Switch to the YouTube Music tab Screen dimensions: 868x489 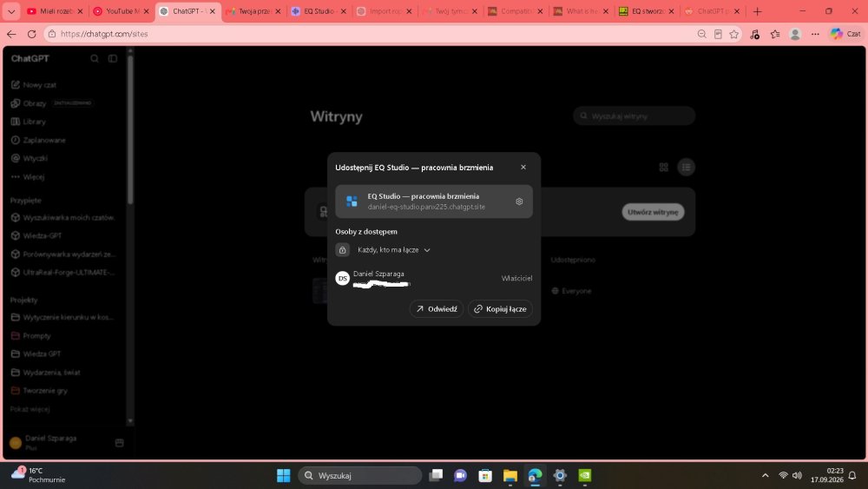pos(121,11)
